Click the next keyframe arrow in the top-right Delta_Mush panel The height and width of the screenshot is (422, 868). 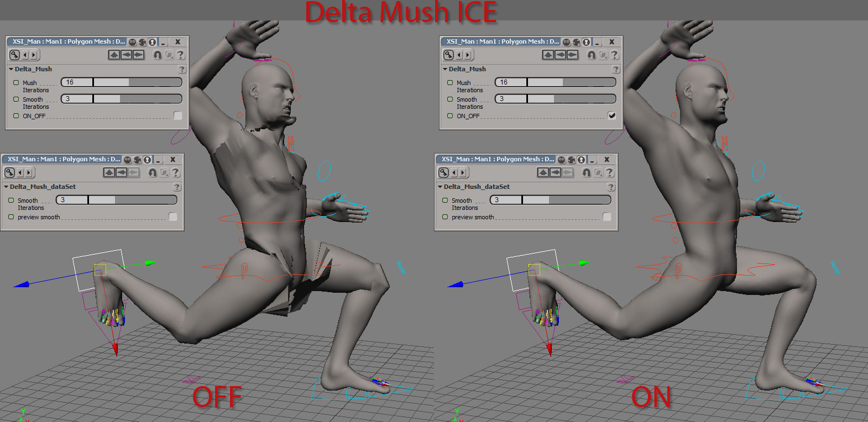[x=468, y=55]
